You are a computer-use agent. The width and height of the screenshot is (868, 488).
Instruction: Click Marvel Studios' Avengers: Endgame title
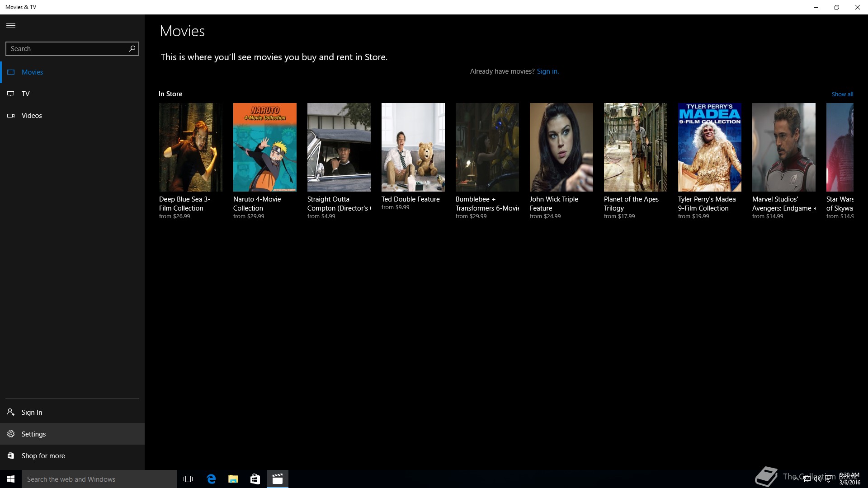(x=784, y=204)
